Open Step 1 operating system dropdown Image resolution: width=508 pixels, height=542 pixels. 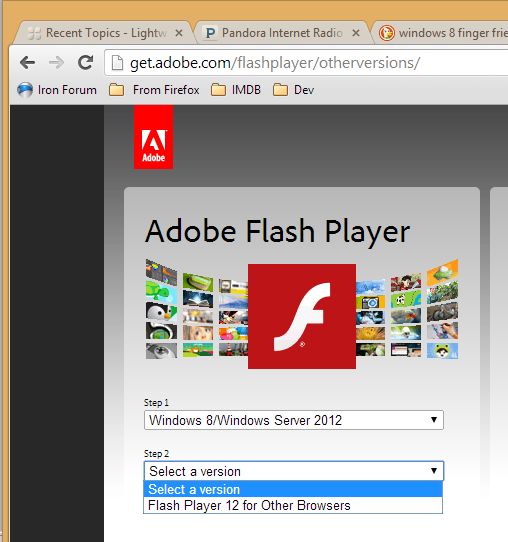[x=294, y=420]
